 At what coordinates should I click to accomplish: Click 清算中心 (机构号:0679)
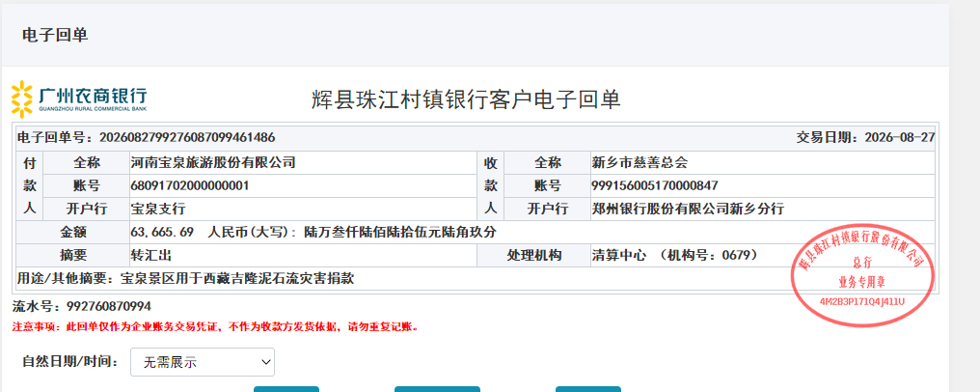tap(675, 255)
